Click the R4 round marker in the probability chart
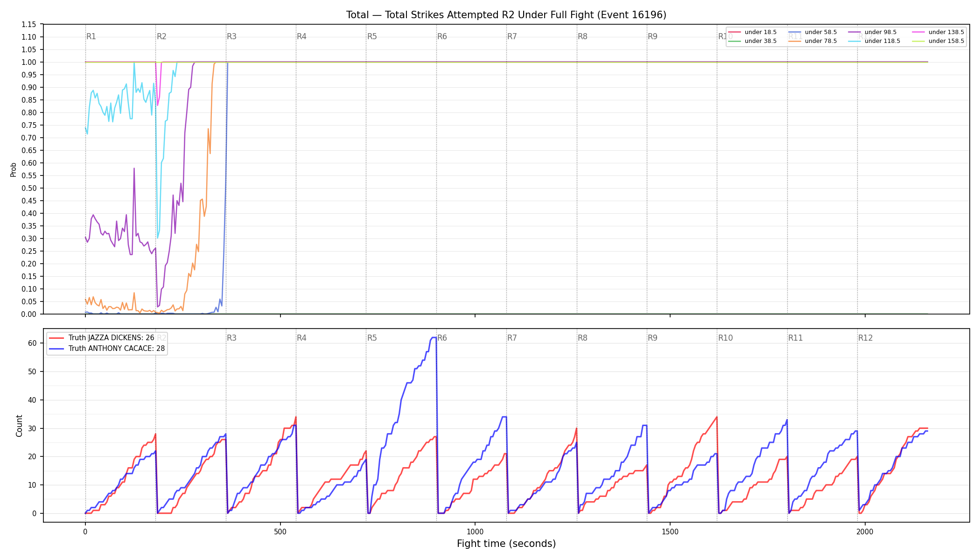 coord(302,36)
